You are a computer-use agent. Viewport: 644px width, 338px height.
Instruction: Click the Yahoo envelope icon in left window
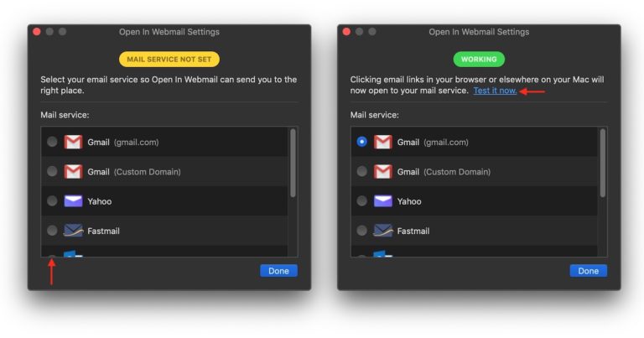click(73, 201)
